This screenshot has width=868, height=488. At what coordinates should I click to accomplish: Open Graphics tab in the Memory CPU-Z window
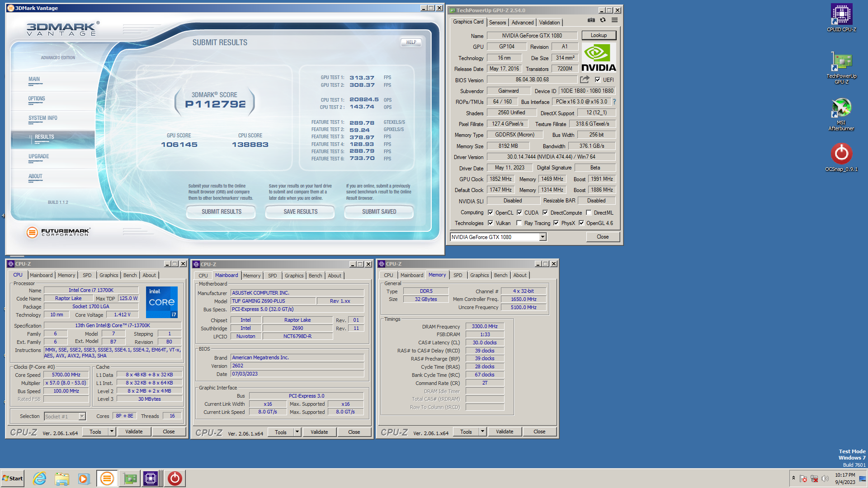pos(479,275)
